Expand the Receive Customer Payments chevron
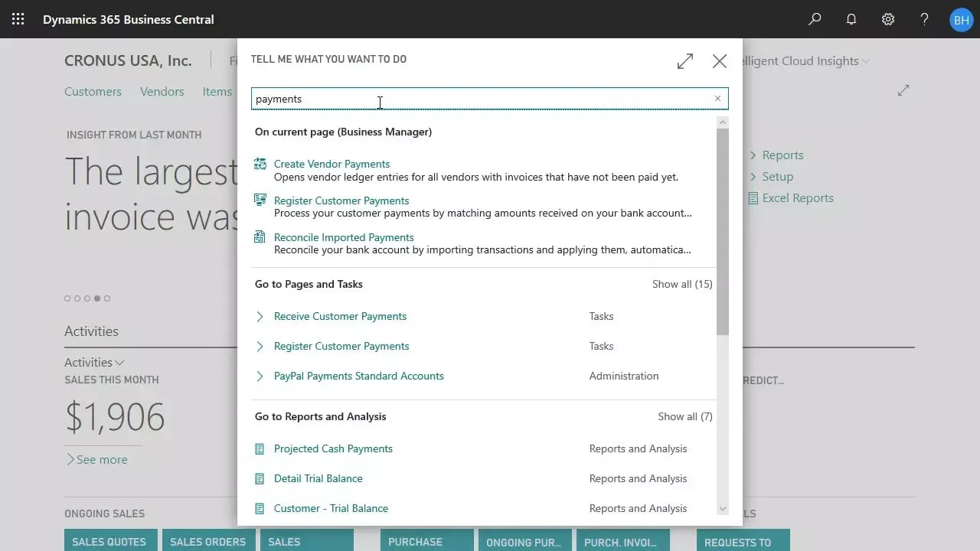Screen dimensions: 980x551 260,316
